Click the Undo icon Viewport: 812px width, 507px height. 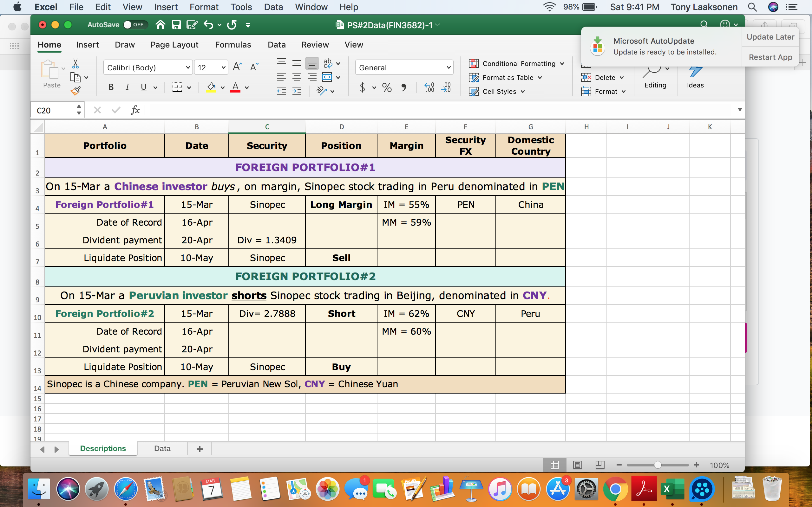(x=208, y=24)
